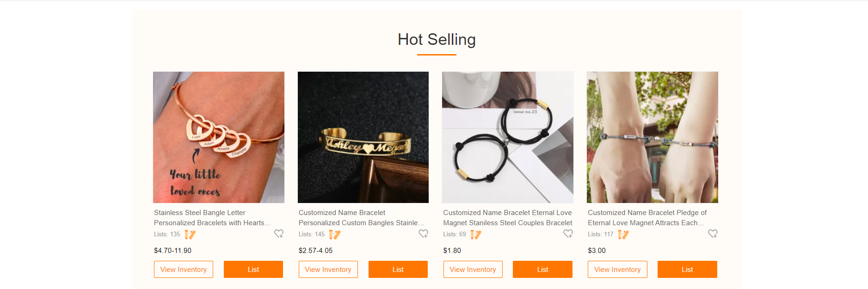This screenshot has width=868, height=289.
Task: Click customization pencil icon beside Lists: 69
Action: point(476,235)
